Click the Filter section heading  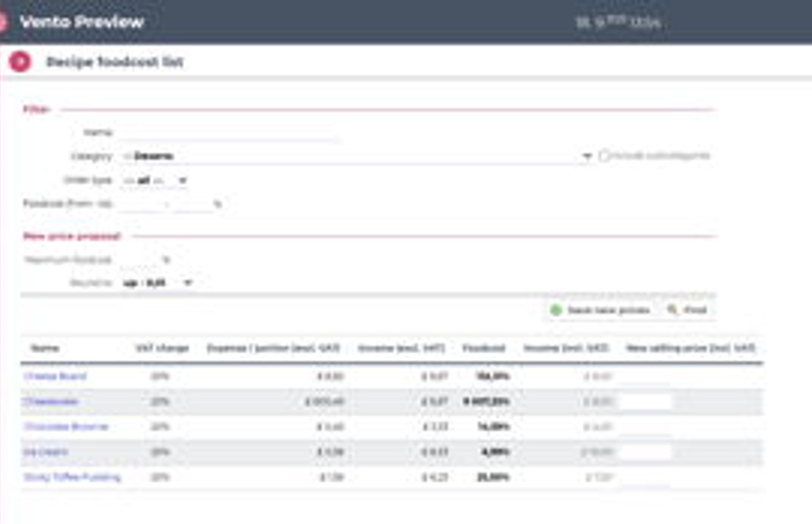36,110
